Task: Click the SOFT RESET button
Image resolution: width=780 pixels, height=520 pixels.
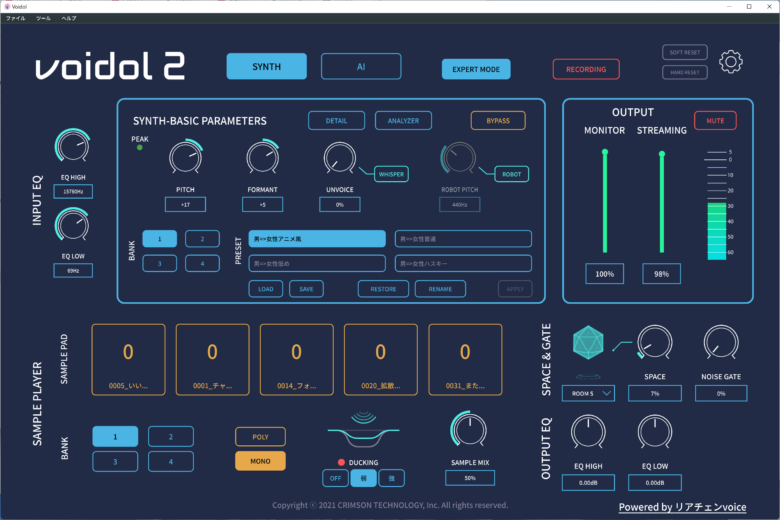Action: click(x=684, y=52)
